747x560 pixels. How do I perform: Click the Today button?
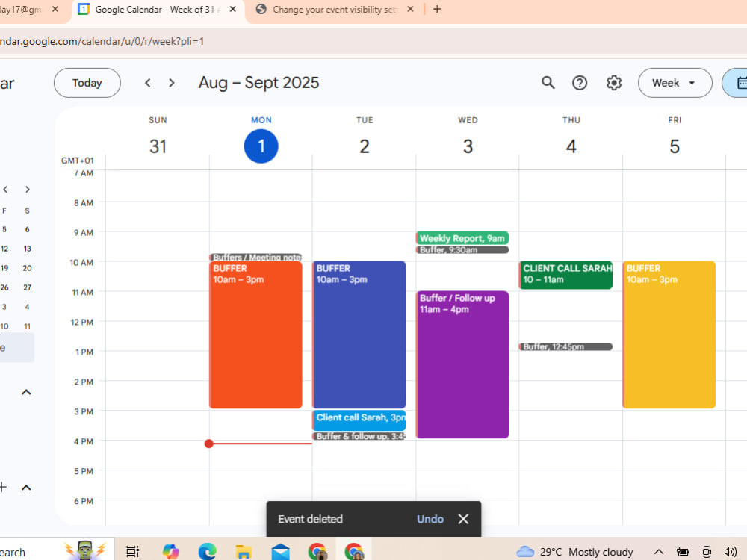87,83
